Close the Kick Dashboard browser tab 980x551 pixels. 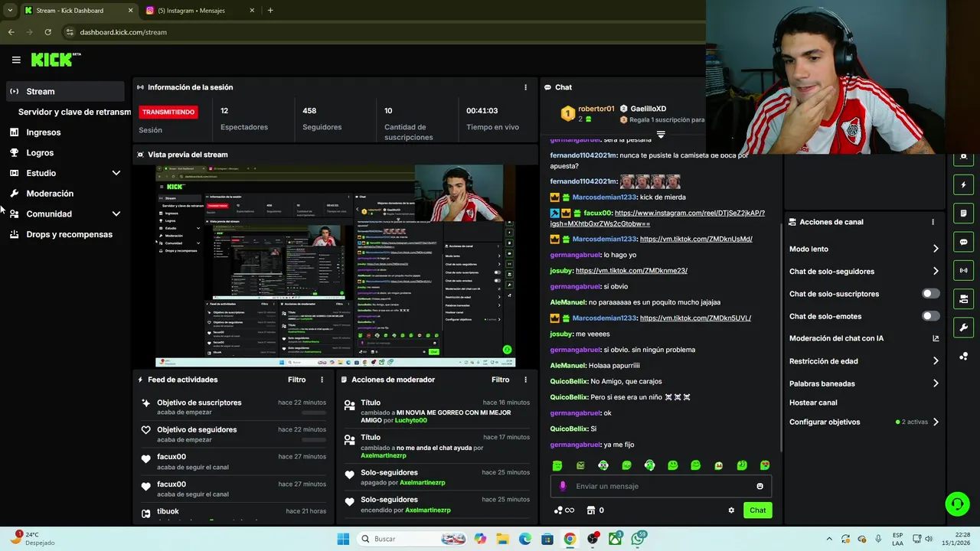pos(130,11)
